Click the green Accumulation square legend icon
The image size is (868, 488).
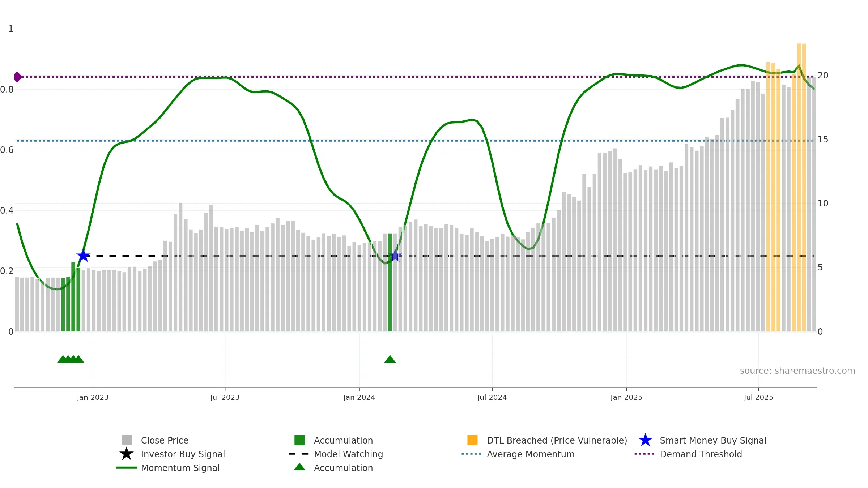[299, 440]
